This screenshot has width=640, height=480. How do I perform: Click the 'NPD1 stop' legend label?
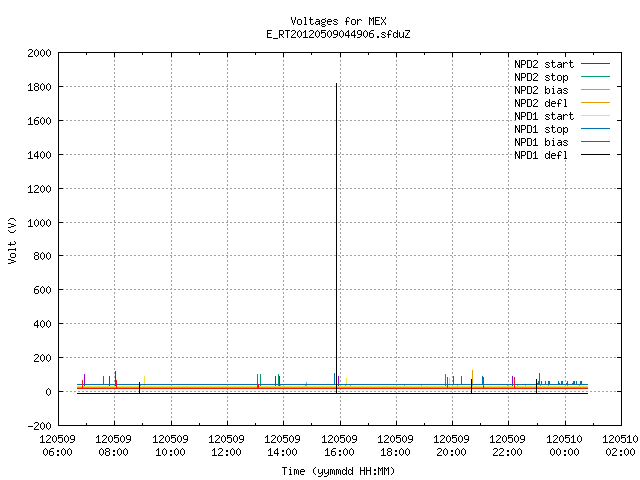541,129
